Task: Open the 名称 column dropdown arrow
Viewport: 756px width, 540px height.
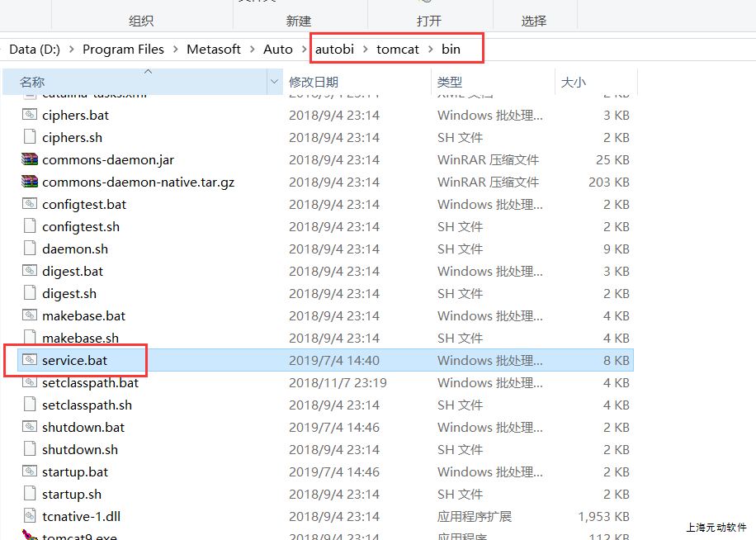Action: pyautogui.click(x=274, y=83)
